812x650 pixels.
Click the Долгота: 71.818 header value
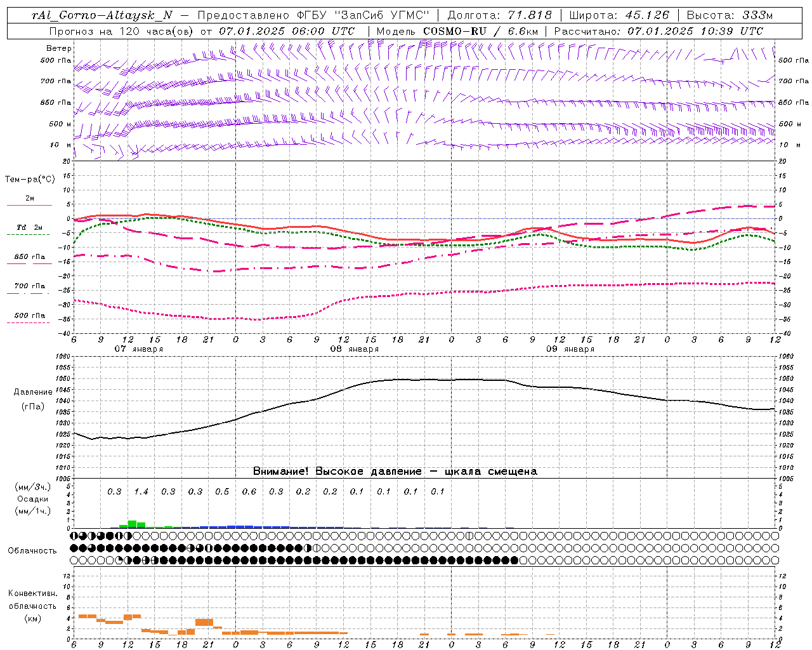[x=500, y=15]
